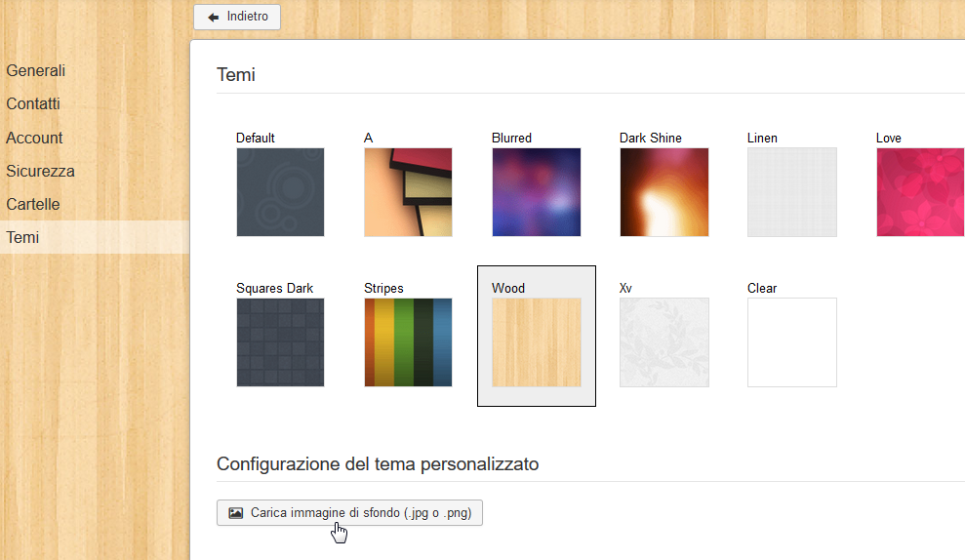The image size is (965, 560).
Task: Select theme A with geometric shapes
Action: coord(408,192)
